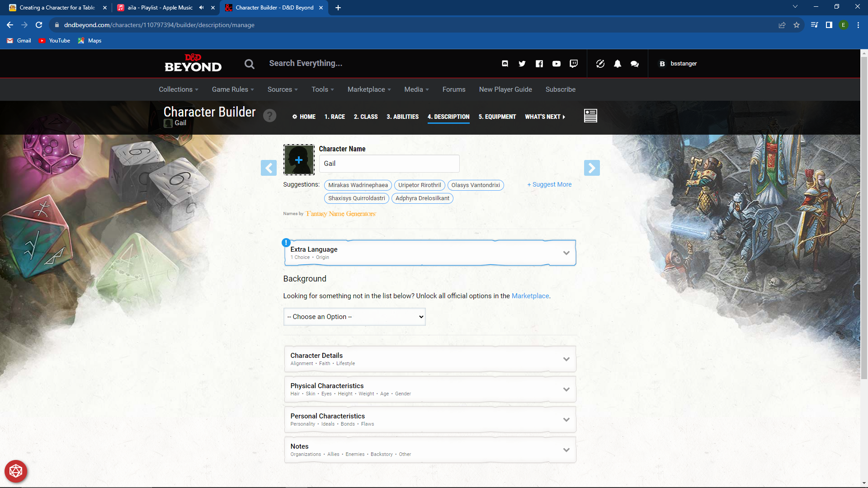
Task: Open the YouTube bookmark
Action: click(54, 41)
